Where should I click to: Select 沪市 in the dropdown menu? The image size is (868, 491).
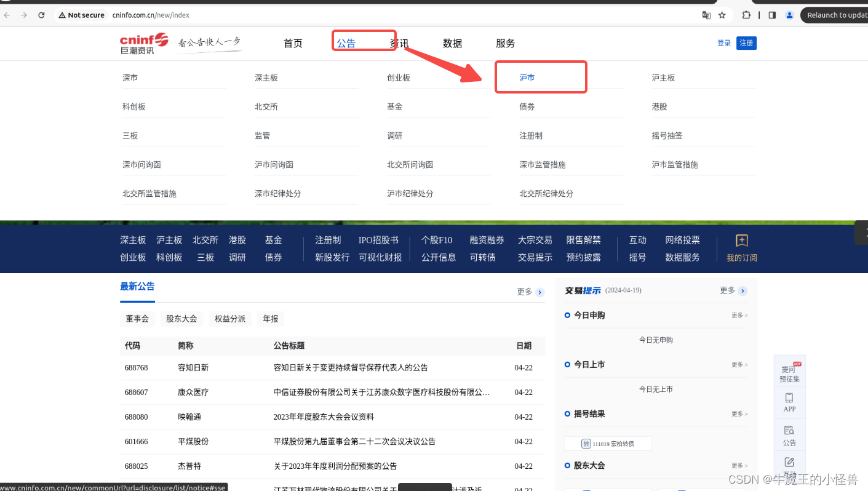point(527,78)
